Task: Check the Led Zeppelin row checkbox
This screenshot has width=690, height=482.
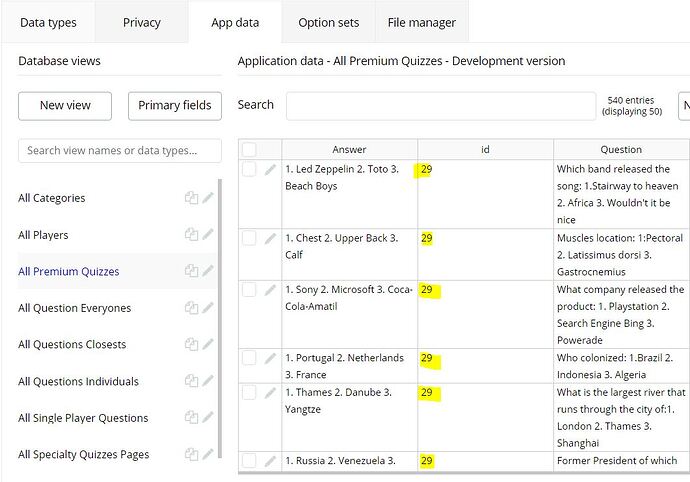Action: coord(249,170)
